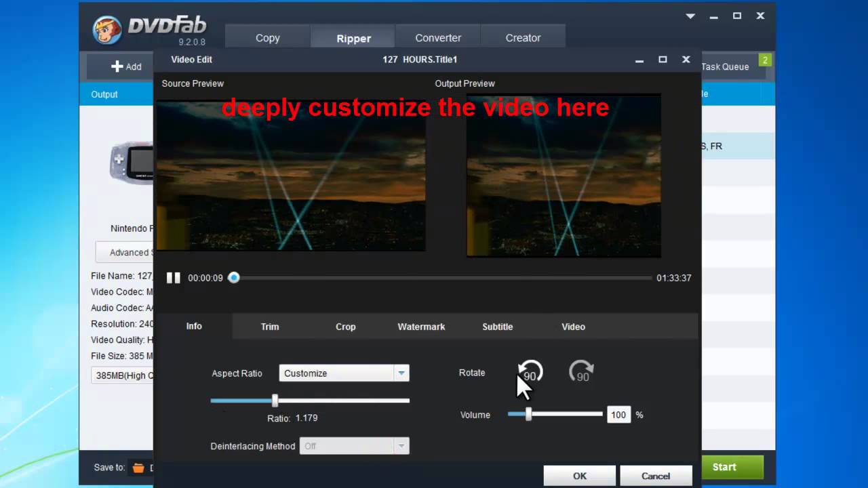Pause the preview playback

(174, 278)
